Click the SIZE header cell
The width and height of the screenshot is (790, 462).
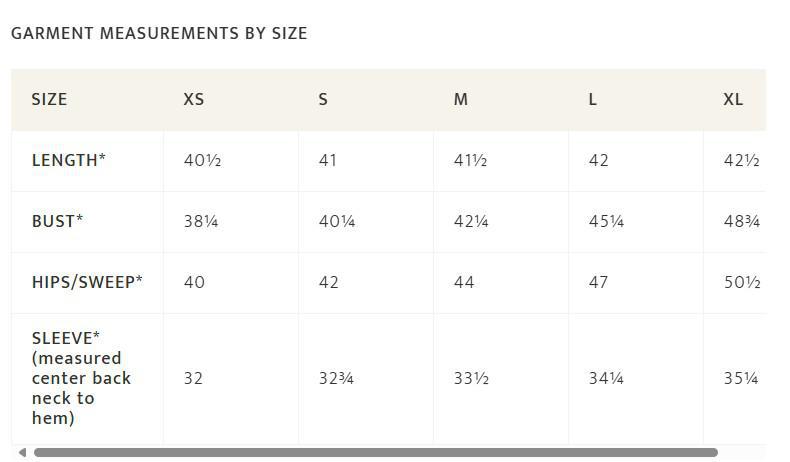(49, 100)
